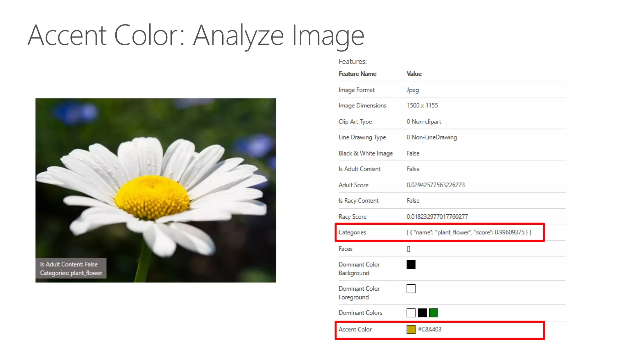Click the daisy flower image
Screen dimensions: 644x362
tap(156, 176)
